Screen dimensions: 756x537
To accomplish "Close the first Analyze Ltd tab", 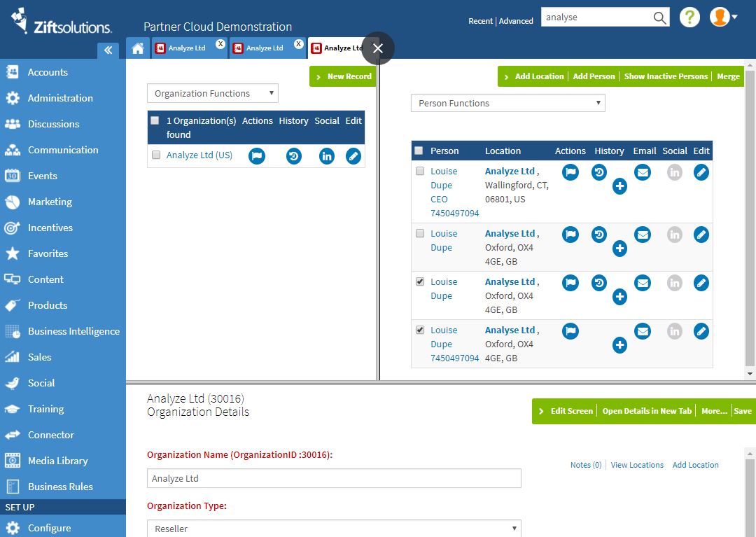I will pos(220,44).
